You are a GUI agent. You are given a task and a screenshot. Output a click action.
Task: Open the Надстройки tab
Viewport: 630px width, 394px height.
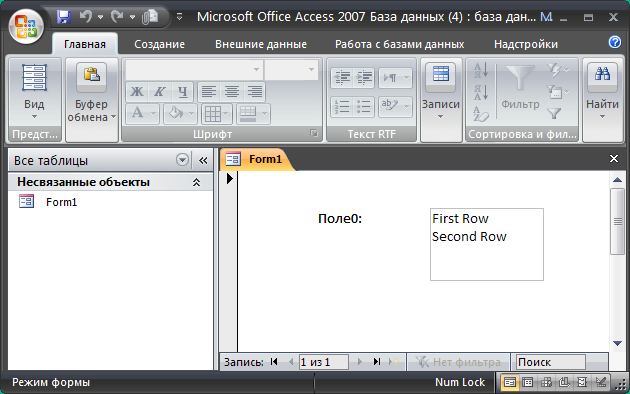(526, 44)
